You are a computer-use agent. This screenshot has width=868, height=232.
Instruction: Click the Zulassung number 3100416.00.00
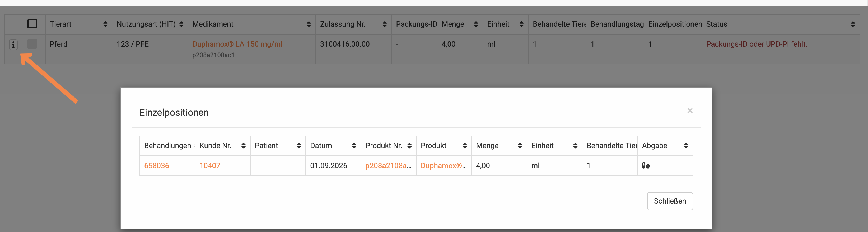tap(345, 44)
